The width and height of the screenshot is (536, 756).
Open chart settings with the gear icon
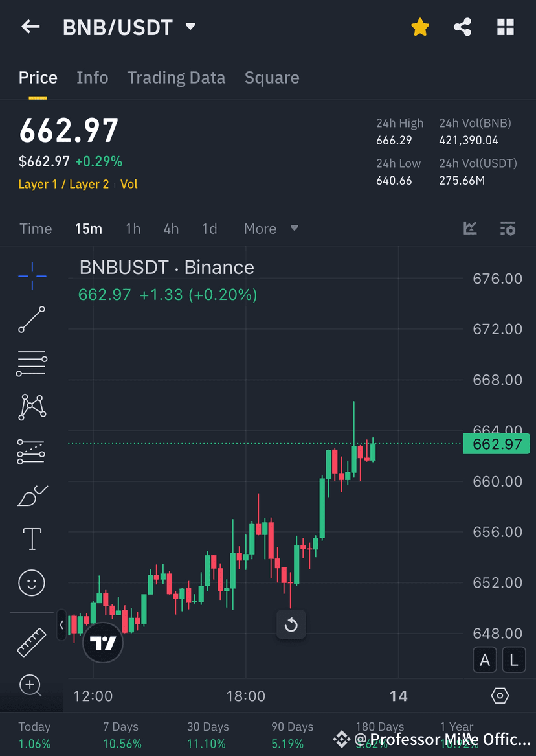[500, 695]
